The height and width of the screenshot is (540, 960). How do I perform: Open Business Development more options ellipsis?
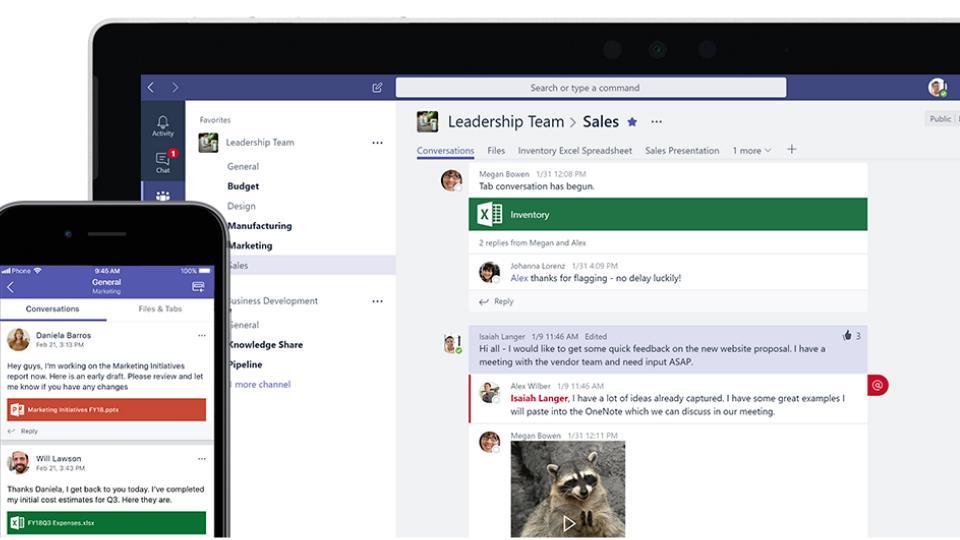tap(377, 301)
